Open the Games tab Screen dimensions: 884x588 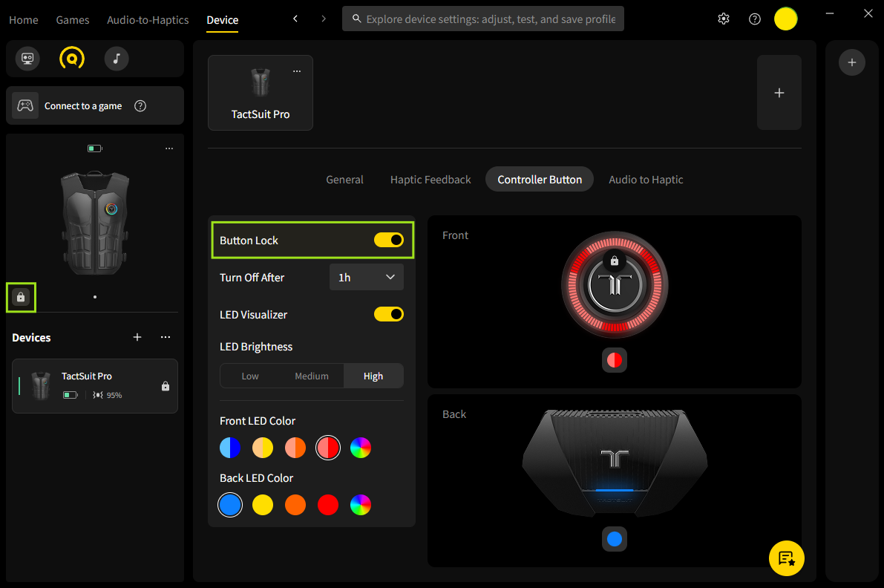point(73,20)
